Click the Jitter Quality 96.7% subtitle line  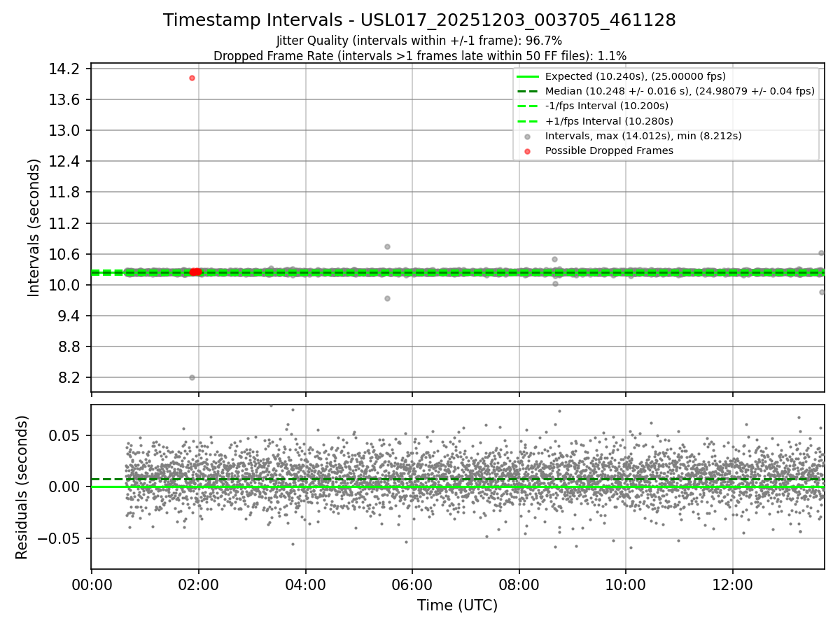[419, 41]
